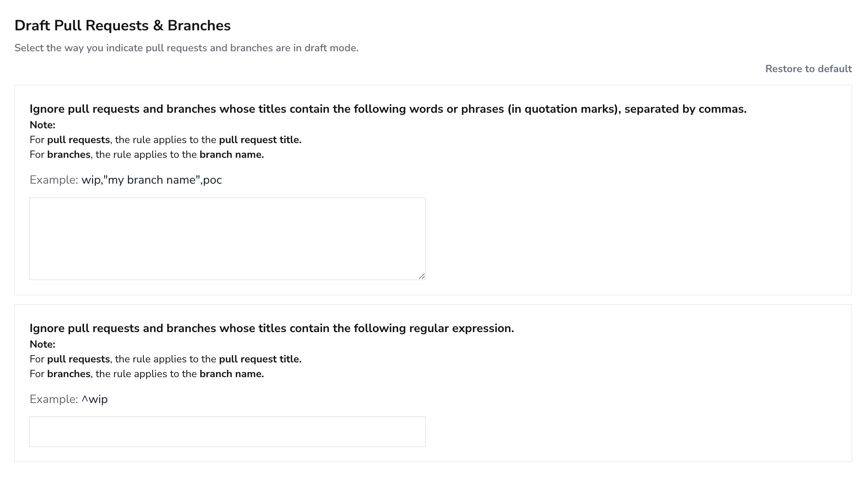Click the Draft Pull Requests & Branches heading
Screen dimensions: 868x478
(x=123, y=25)
